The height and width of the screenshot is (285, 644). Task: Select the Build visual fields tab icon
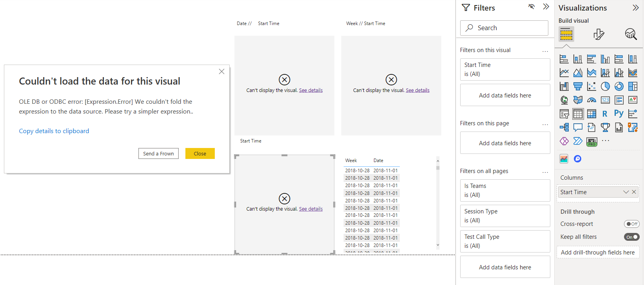click(566, 34)
